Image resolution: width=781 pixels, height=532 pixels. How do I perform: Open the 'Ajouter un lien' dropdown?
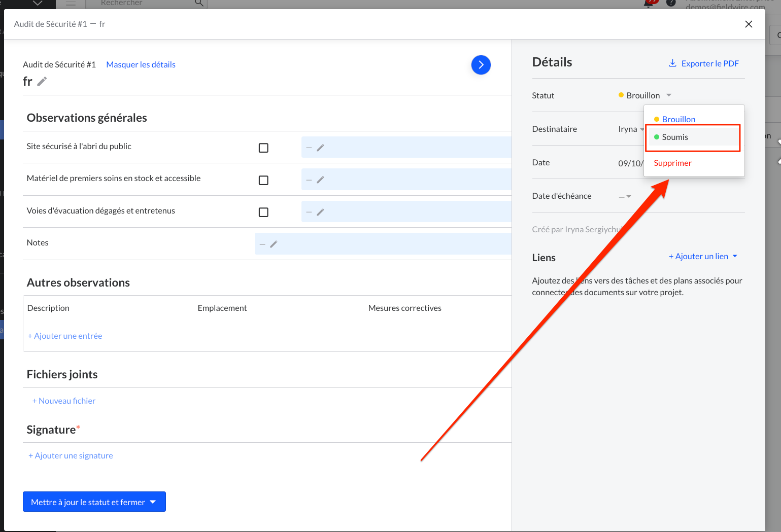[x=702, y=257]
